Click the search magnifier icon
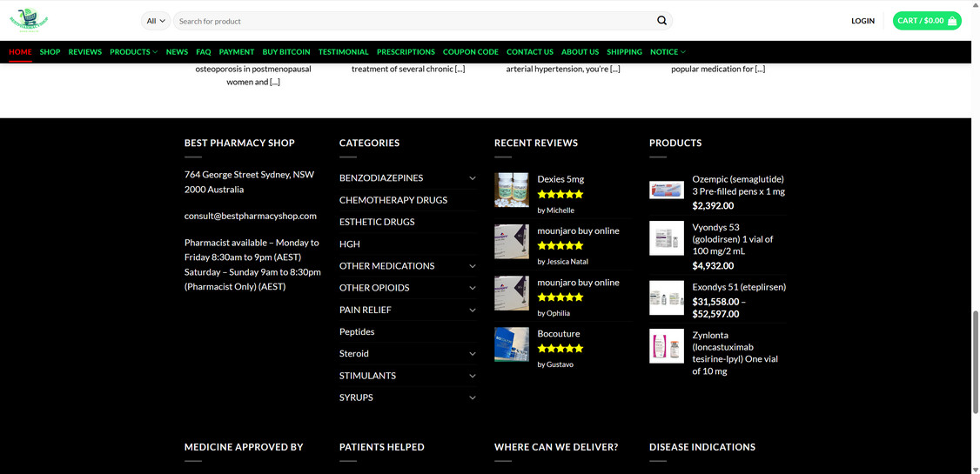The width and height of the screenshot is (980, 474). (661, 21)
